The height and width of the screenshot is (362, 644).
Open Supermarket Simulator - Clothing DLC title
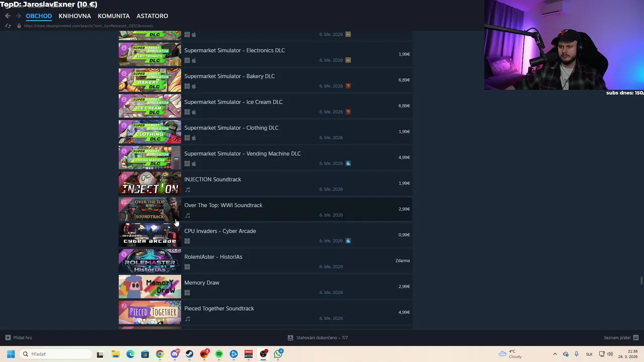231,128
